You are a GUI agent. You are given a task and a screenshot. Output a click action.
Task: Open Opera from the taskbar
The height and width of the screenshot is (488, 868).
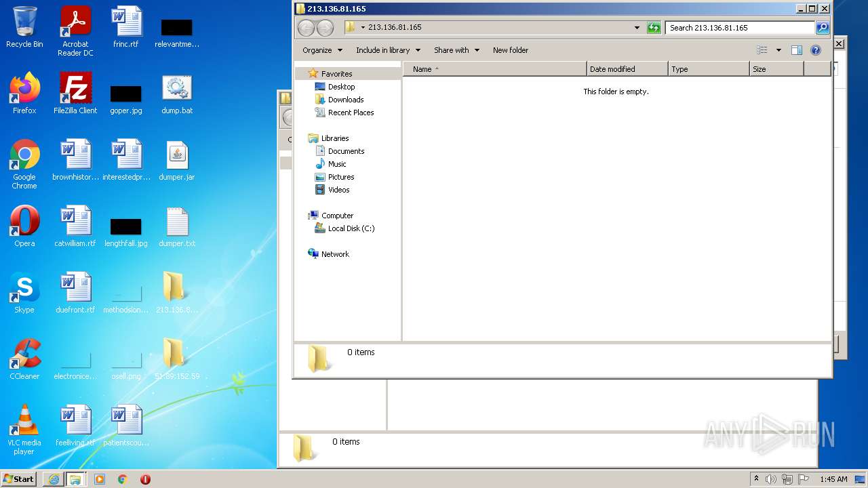coord(145,479)
